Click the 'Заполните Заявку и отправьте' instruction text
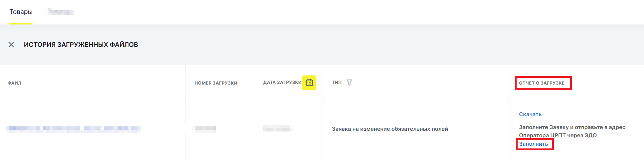Image resolution: width=644 pixels, height=160 pixels. tap(572, 131)
